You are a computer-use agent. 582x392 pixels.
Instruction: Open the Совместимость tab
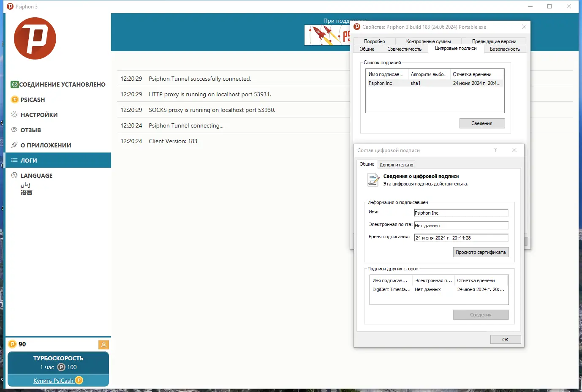(x=404, y=49)
